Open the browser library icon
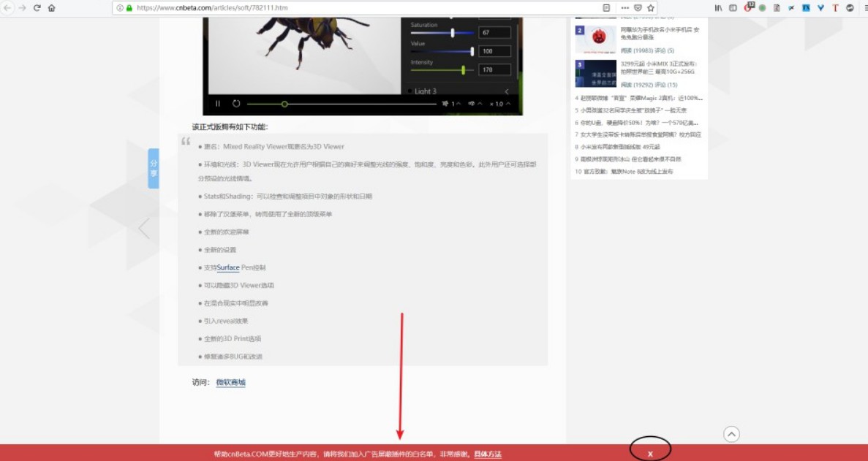 [718, 8]
